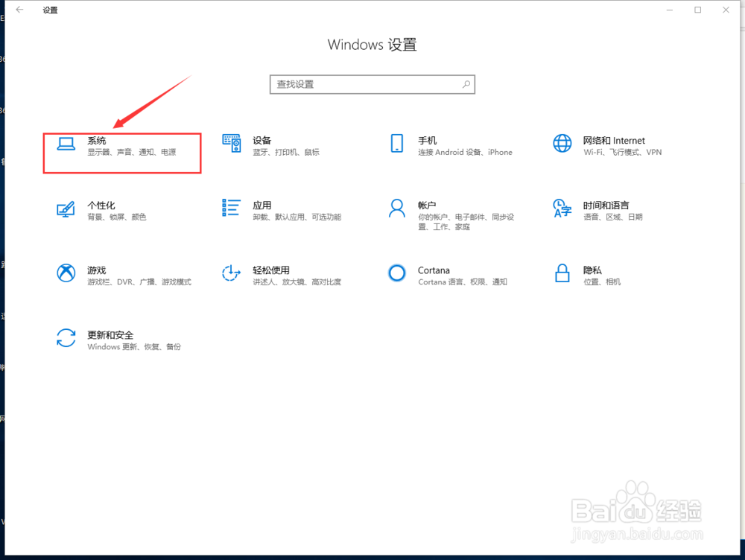Close the 设置 window
Image resolution: width=745 pixels, height=560 pixels.
(726, 10)
